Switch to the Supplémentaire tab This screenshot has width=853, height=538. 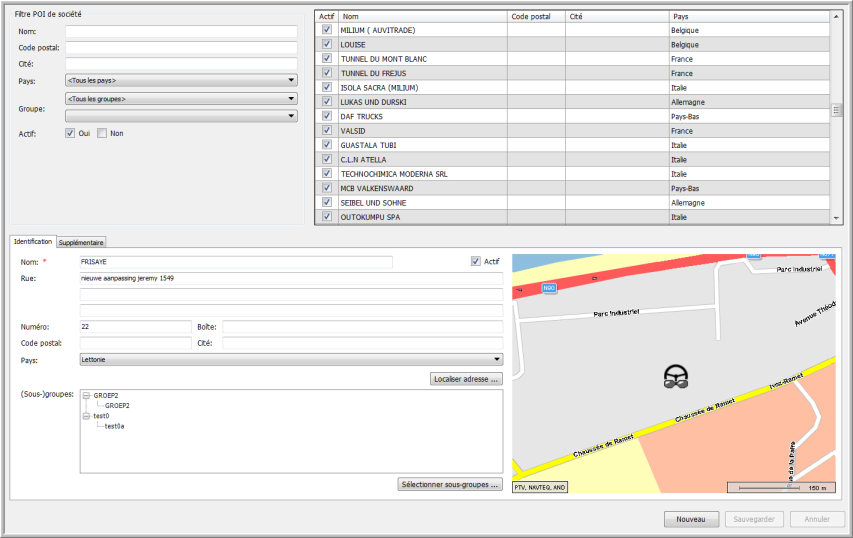point(81,242)
